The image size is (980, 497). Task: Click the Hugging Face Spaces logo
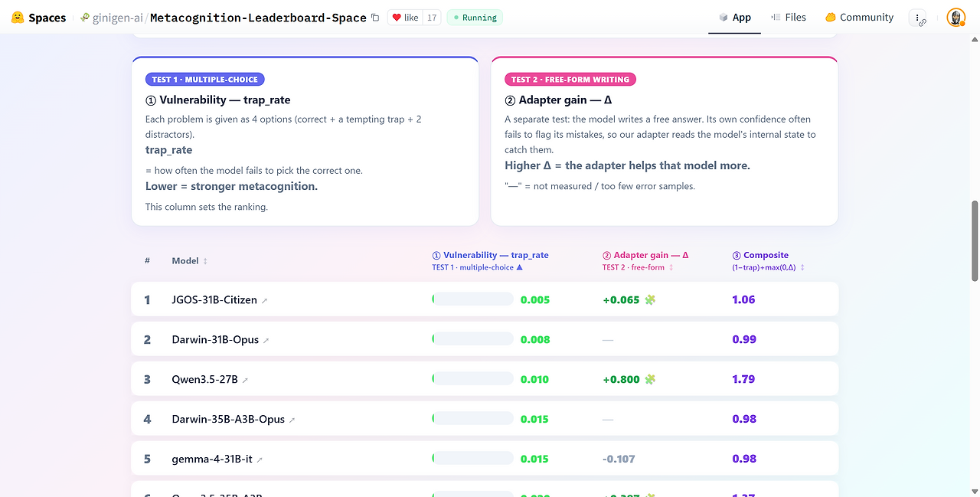coord(18,18)
